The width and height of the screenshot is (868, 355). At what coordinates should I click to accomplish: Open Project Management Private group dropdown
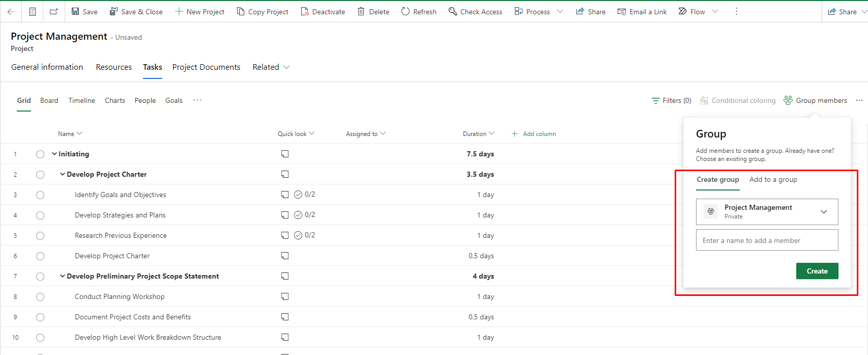coord(767,212)
